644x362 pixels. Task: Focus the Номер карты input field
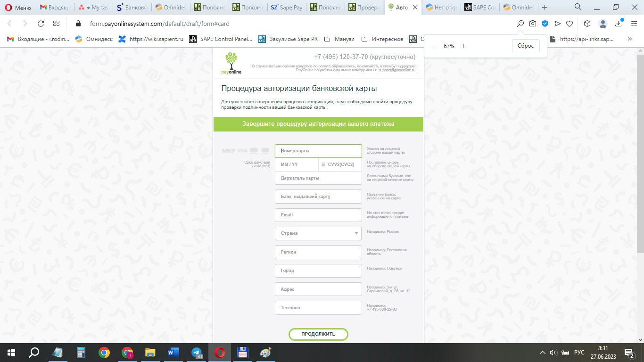click(318, 151)
